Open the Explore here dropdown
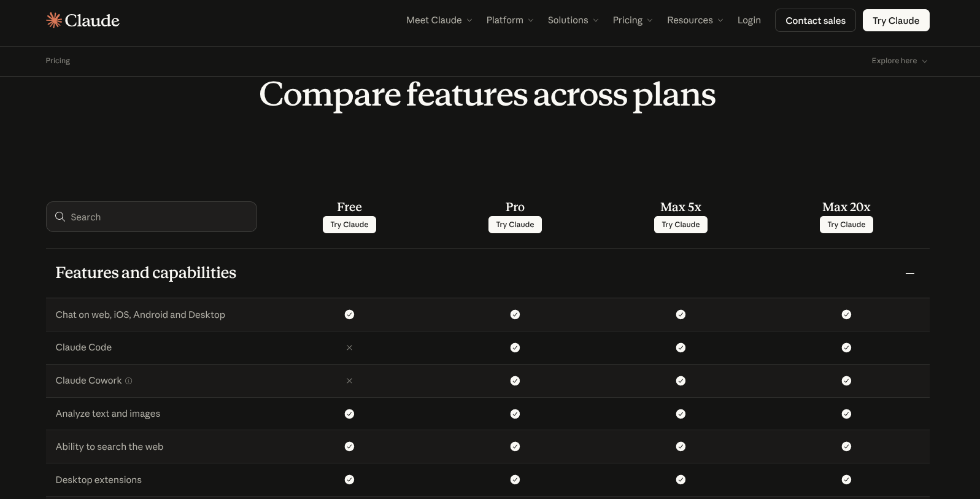The image size is (980, 499). coord(899,61)
